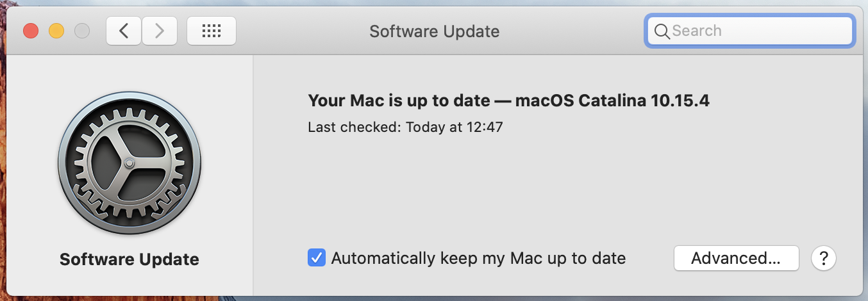The height and width of the screenshot is (301, 868).
Task: Show all preferences with the grid button
Action: pyautogui.click(x=212, y=31)
